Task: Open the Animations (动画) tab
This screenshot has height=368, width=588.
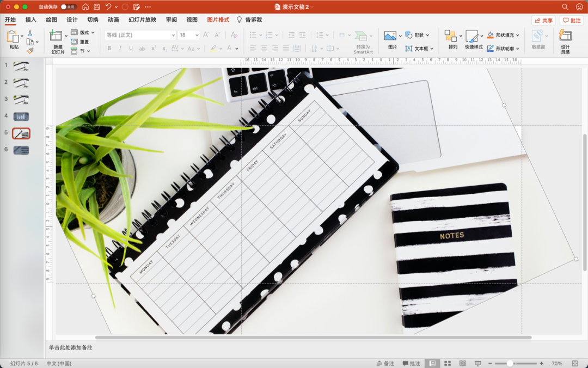Action: 113,20
